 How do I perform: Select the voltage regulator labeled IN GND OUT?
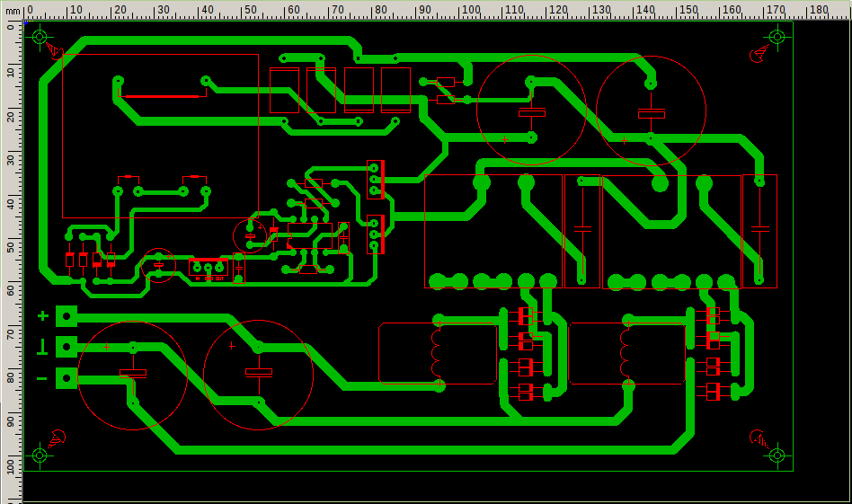coord(209,269)
